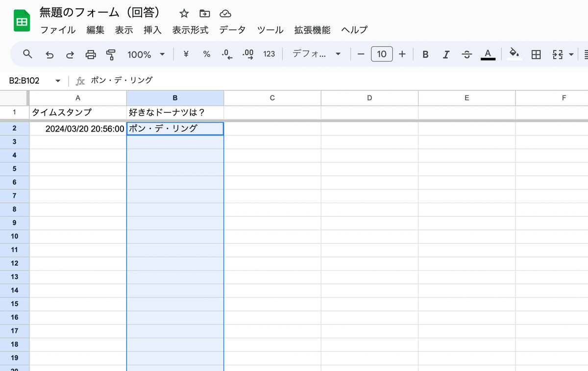Select column D header
The width and height of the screenshot is (588, 371).
(369, 98)
